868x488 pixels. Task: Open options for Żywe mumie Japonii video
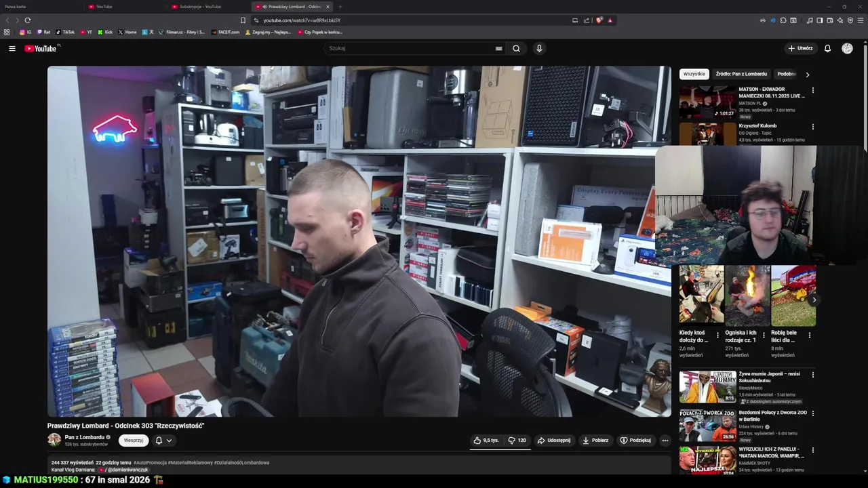click(x=813, y=374)
